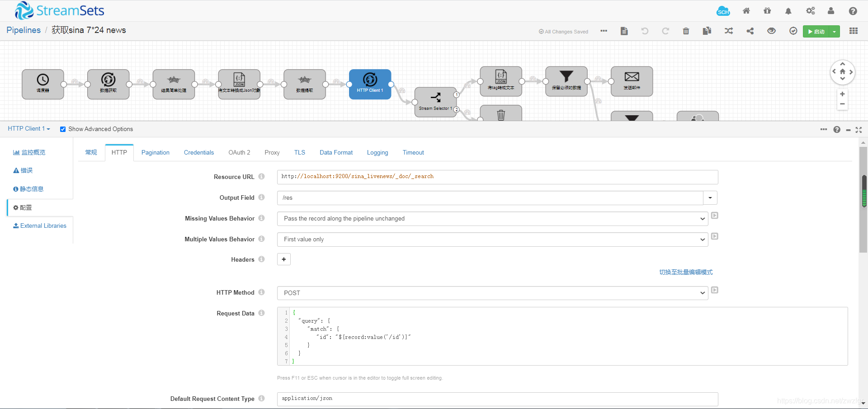Zoom in on the canvas
The width and height of the screenshot is (868, 409).
pyautogui.click(x=842, y=94)
